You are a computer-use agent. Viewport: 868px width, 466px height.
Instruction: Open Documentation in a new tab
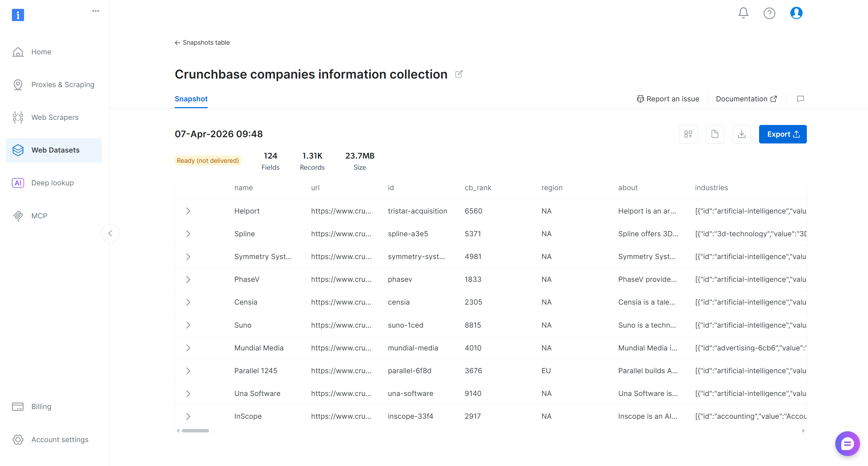(x=746, y=99)
